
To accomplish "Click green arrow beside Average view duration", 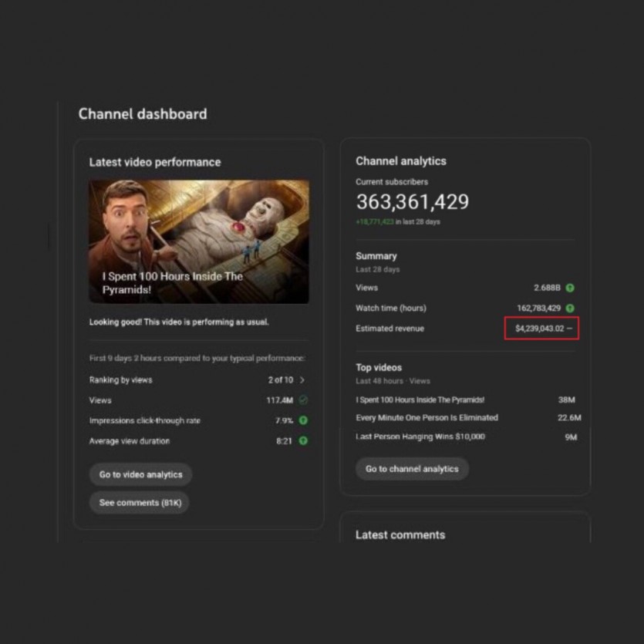I will pos(303,441).
